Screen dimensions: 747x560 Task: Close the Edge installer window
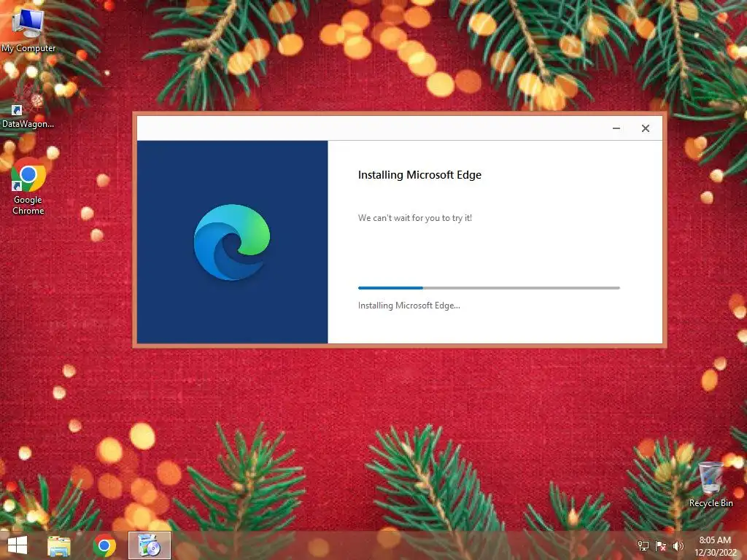pos(646,128)
